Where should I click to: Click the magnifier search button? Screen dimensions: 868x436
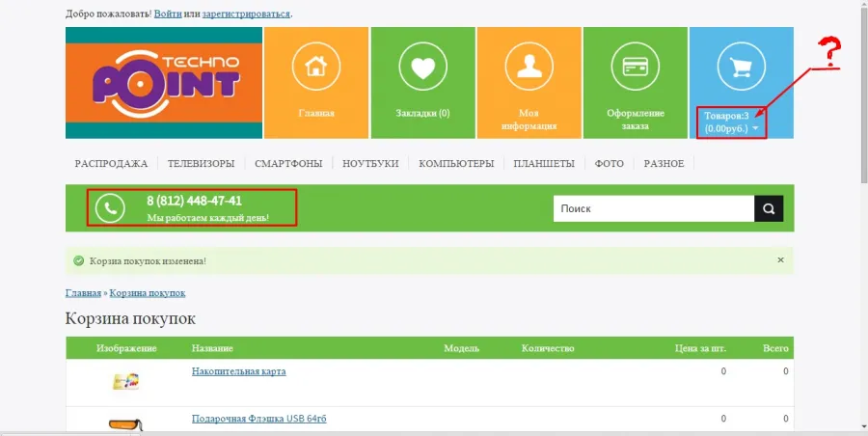(769, 208)
